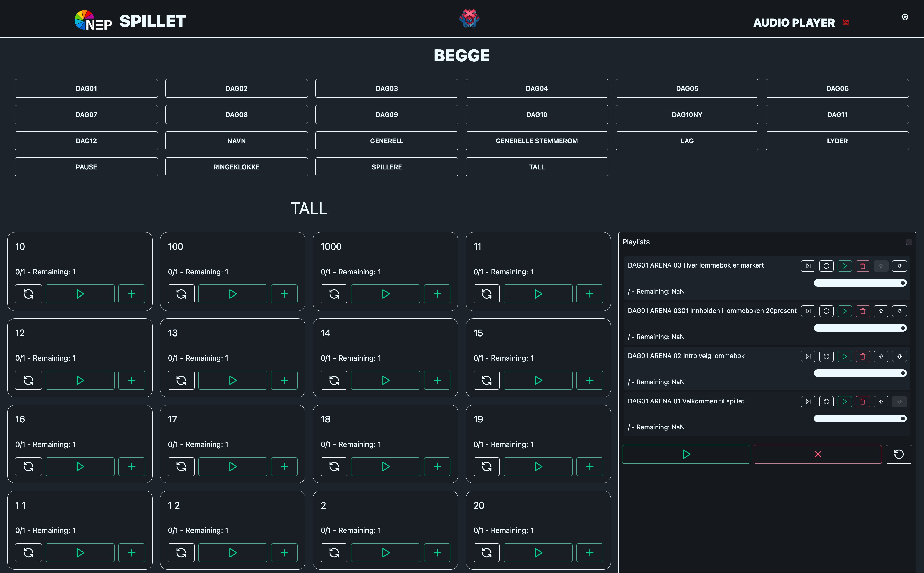Open the settings gear icon
Image resolution: width=924 pixels, height=573 pixels.
[905, 17]
